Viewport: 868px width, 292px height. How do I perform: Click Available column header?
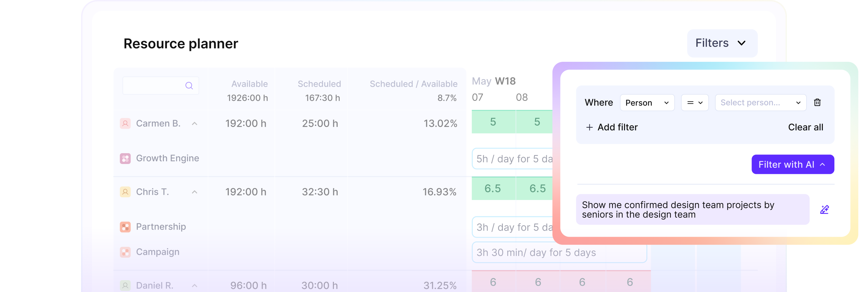coord(249,84)
